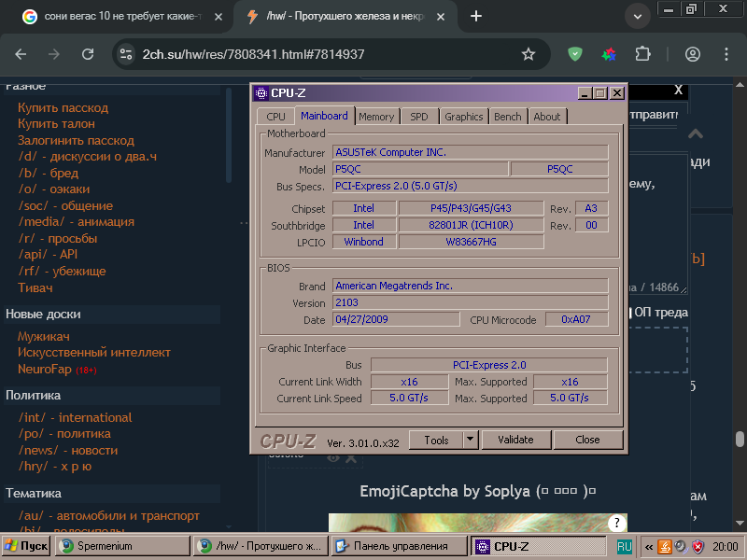Open the green shield extension
The width and height of the screenshot is (747, 560).
click(575, 54)
